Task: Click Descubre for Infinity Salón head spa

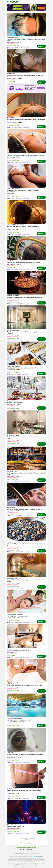Action: pos(41,46)
